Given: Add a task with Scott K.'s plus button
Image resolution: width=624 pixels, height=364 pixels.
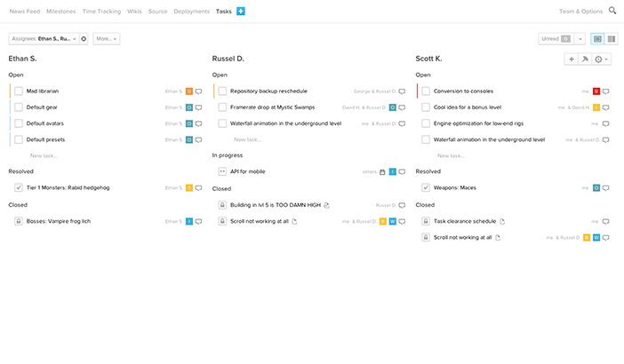Looking at the screenshot, I should click(571, 59).
